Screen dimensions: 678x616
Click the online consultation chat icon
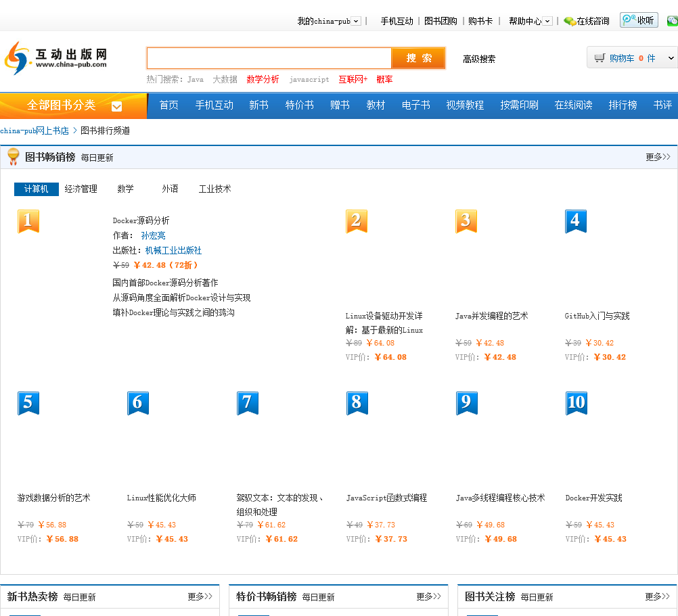pyautogui.click(x=570, y=21)
